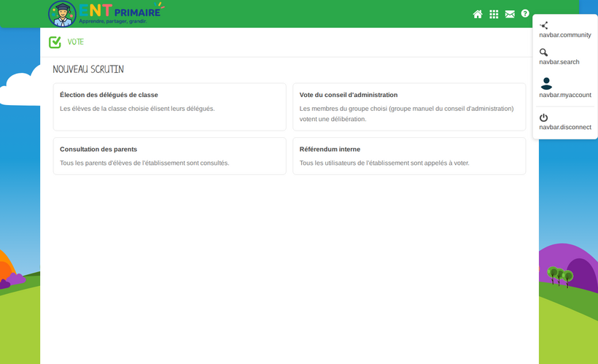
Task: Click the my account person icon
Action: click(546, 83)
